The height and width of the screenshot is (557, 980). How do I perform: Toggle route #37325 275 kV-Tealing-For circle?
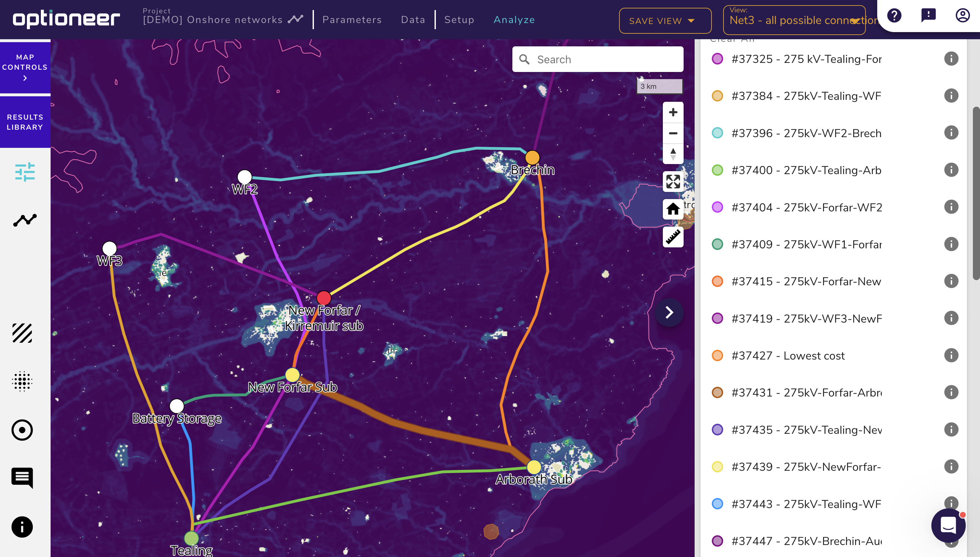717,59
